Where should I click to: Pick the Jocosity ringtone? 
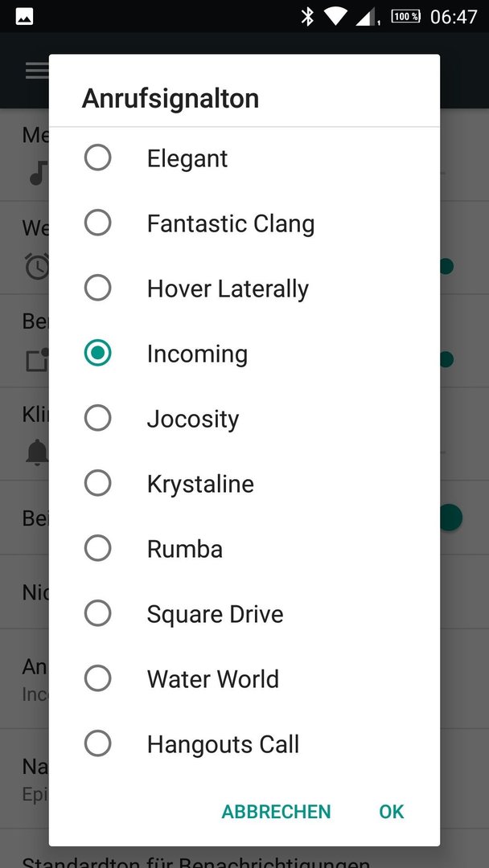tap(97, 418)
